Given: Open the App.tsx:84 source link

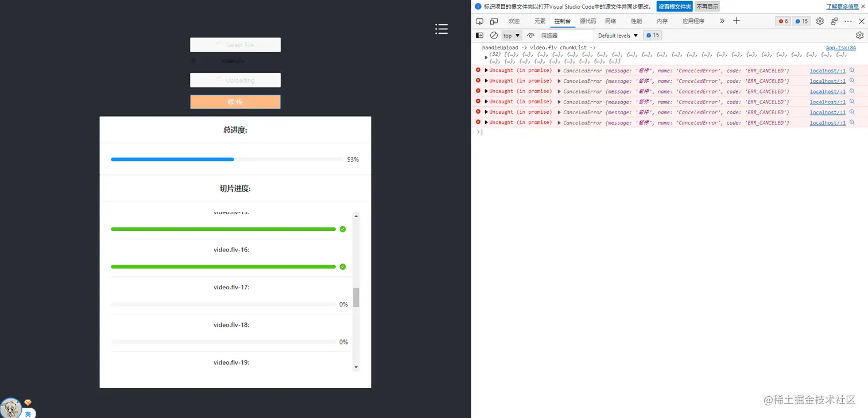Looking at the screenshot, I should click(x=840, y=48).
